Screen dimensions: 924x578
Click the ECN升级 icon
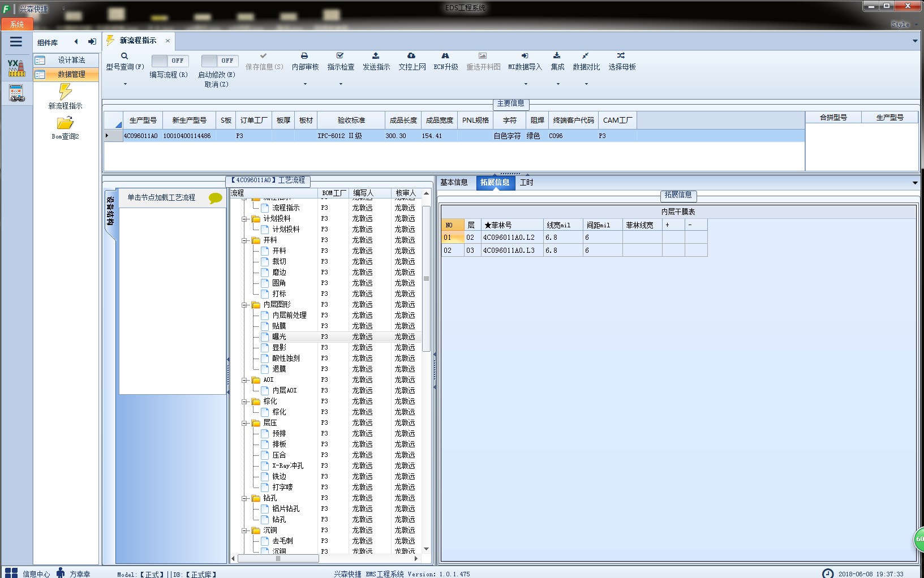click(x=445, y=56)
